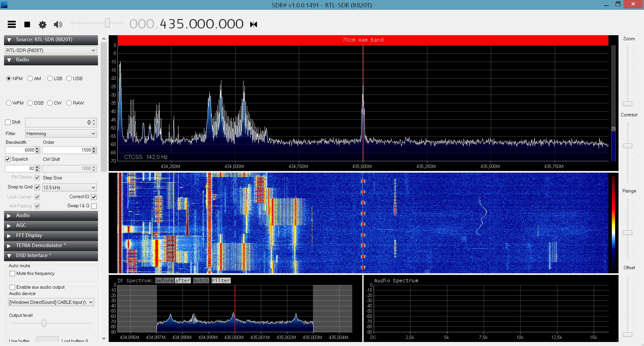The image size is (644, 346).
Task: Mute audio with the speaker icon
Action: click(58, 24)
